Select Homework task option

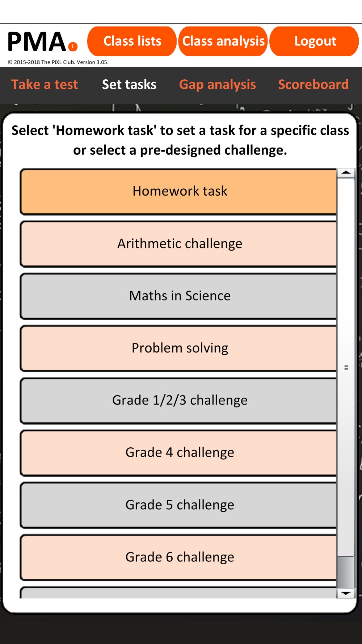[x=178, y=191]
